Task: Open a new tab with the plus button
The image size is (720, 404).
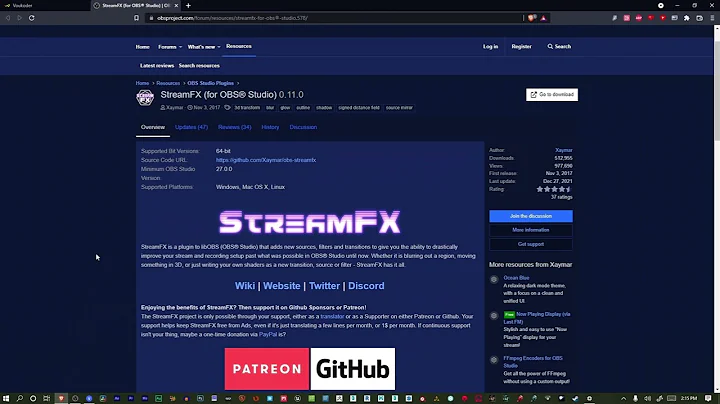Action: coord(188,6)
